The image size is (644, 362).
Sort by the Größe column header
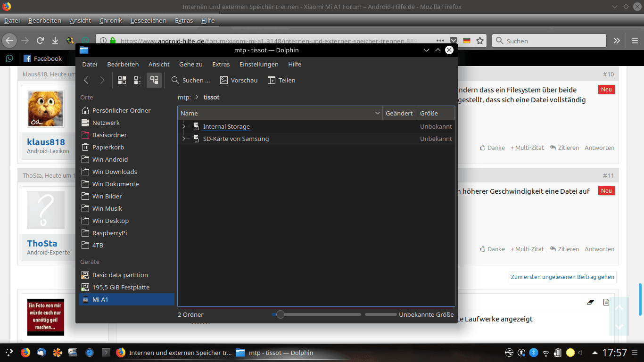click(436, 113)
